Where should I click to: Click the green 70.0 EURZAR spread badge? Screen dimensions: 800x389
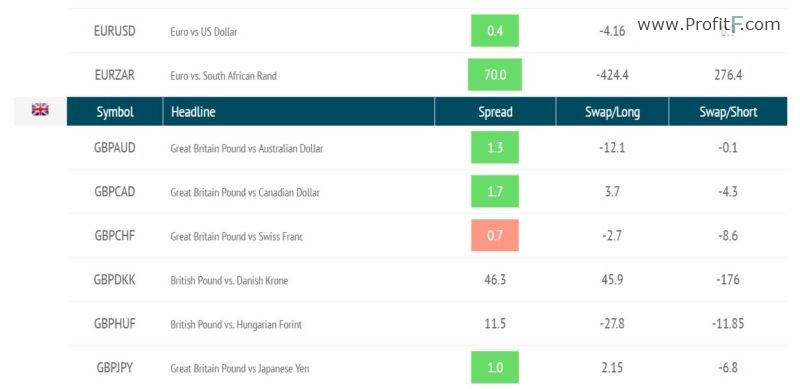click(x=495, y=75)
